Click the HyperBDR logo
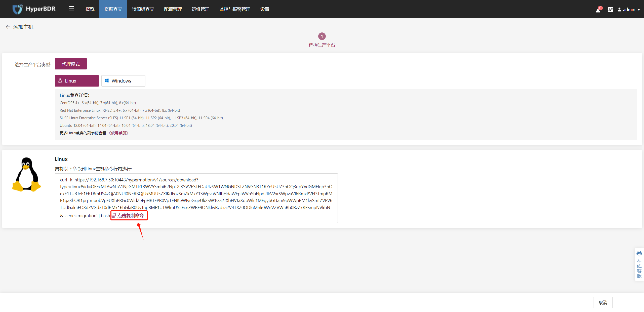 34,9
